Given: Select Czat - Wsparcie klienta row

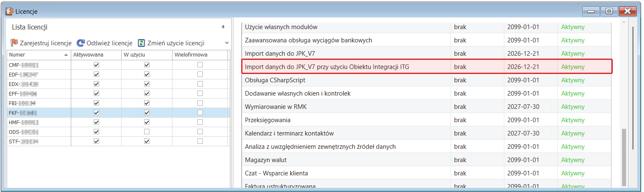Looking at the screenshot, I should click(427, 173).
